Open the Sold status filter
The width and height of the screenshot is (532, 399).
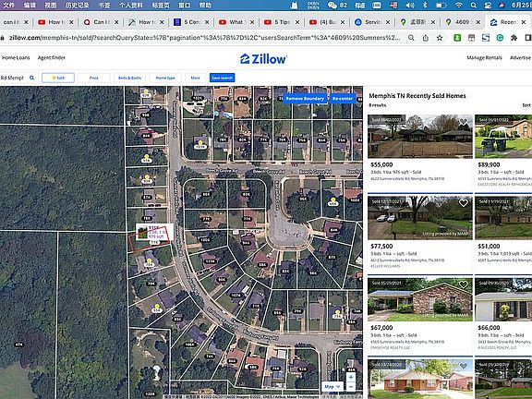pyautogui.click(x=58, y=78)
